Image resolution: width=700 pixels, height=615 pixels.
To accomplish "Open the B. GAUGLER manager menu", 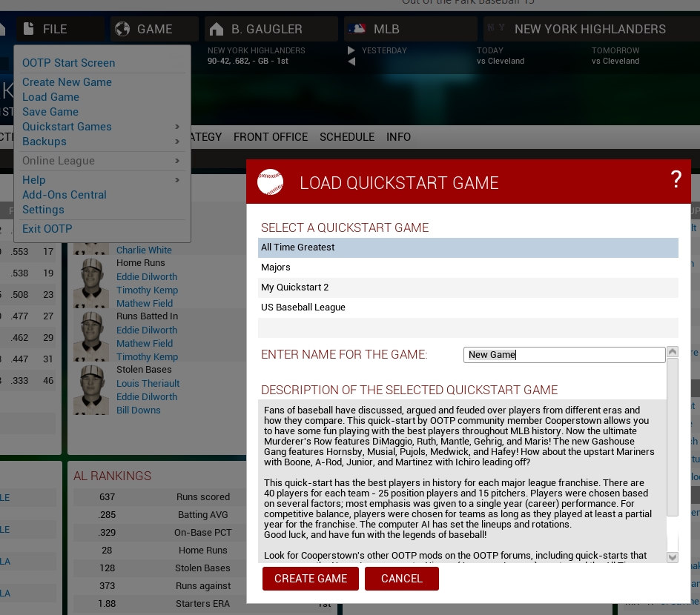I will point(271,29).
